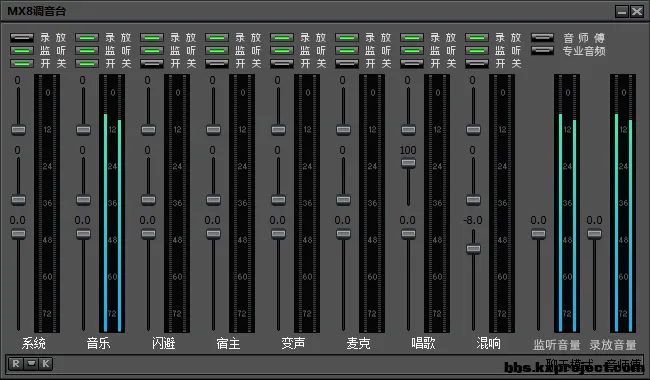This screenshot has width=650, height=380.
Task: Select the 混响 channel label
Action: (489, 344)
